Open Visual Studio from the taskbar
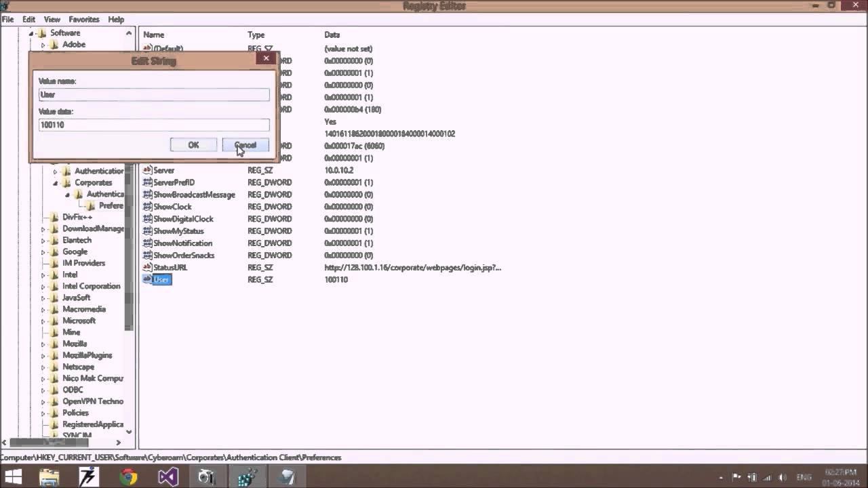The width and height of the screenshot is (868, 488). click(x=167, y=477)
